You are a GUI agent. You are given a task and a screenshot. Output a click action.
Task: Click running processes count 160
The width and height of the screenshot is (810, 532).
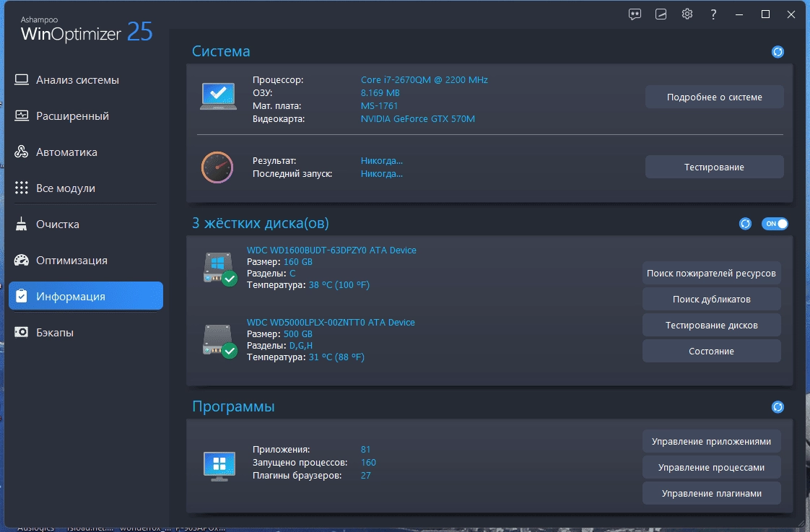pyautogui.click(x=368, y=462)
